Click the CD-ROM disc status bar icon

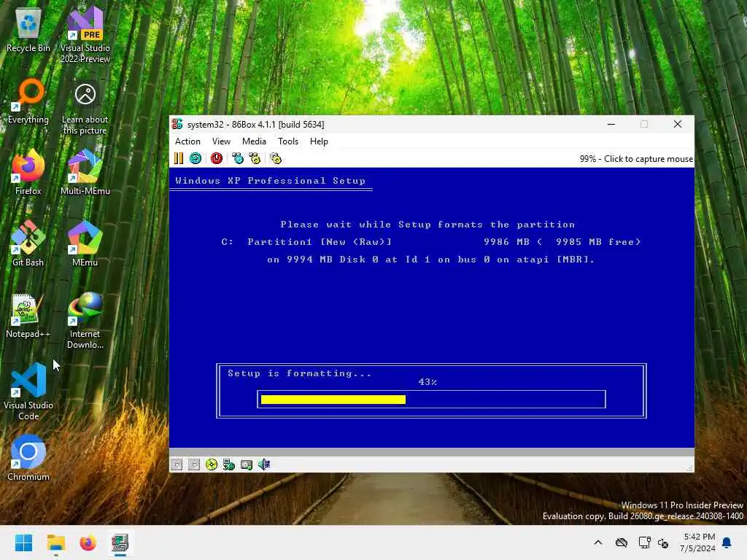[x=212, y=464]
